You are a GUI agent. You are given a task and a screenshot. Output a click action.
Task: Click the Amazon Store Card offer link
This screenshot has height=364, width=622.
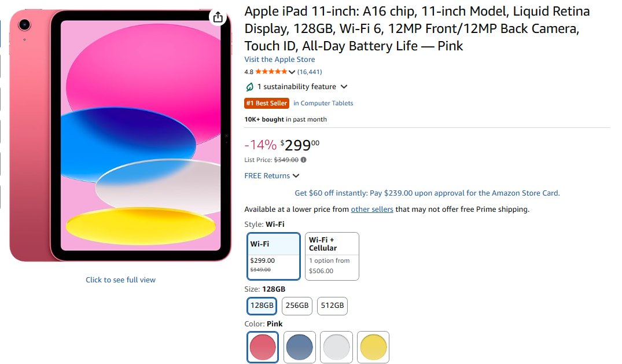pyautogui.click(x=427, y=193)
